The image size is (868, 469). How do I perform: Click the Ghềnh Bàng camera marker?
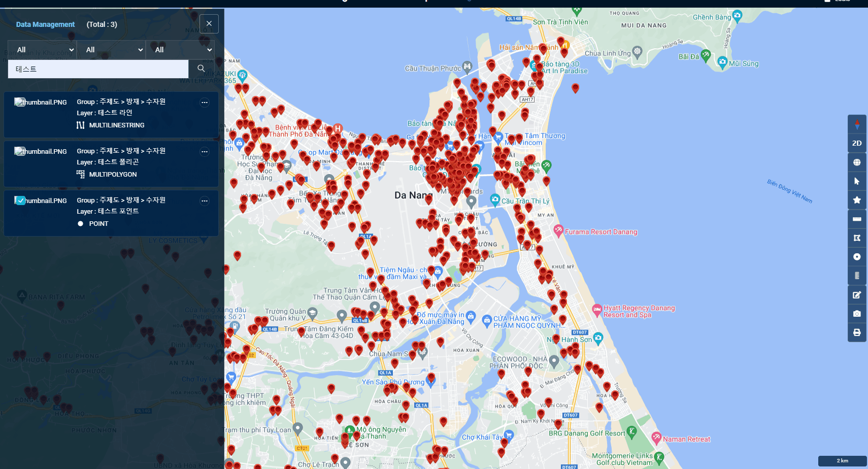[x=737, y=16]
